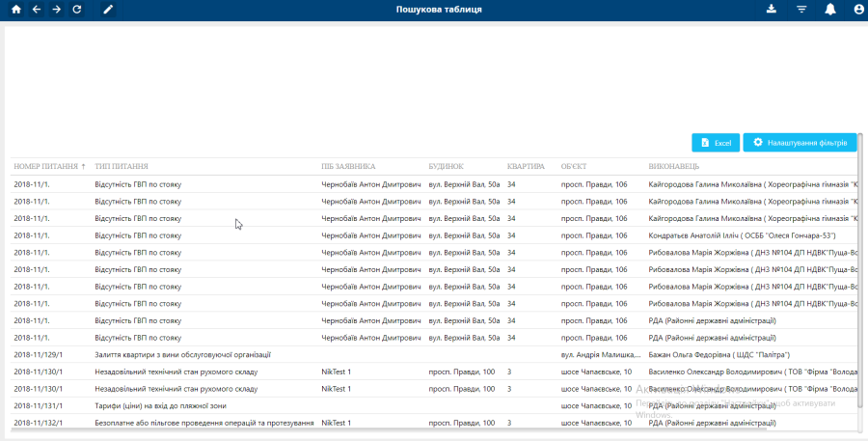Image resolution: width=868 pixels, height=441 pixels.
Task: Click the back arrow icon
Action: tap(37, 10)
